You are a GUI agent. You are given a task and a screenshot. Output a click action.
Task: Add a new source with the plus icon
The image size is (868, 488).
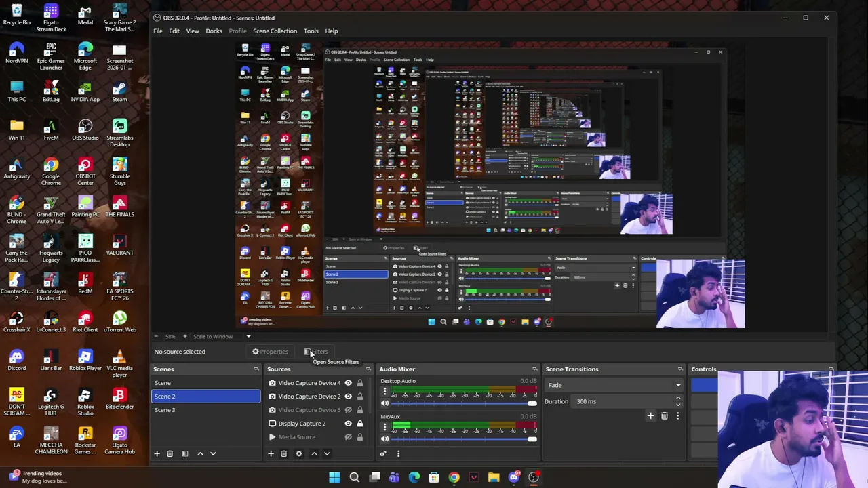pos(271,453)
